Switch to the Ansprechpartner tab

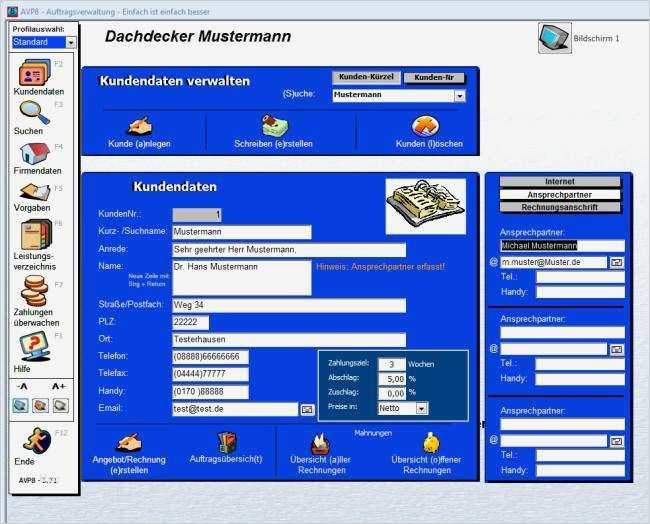click(560, 195)
